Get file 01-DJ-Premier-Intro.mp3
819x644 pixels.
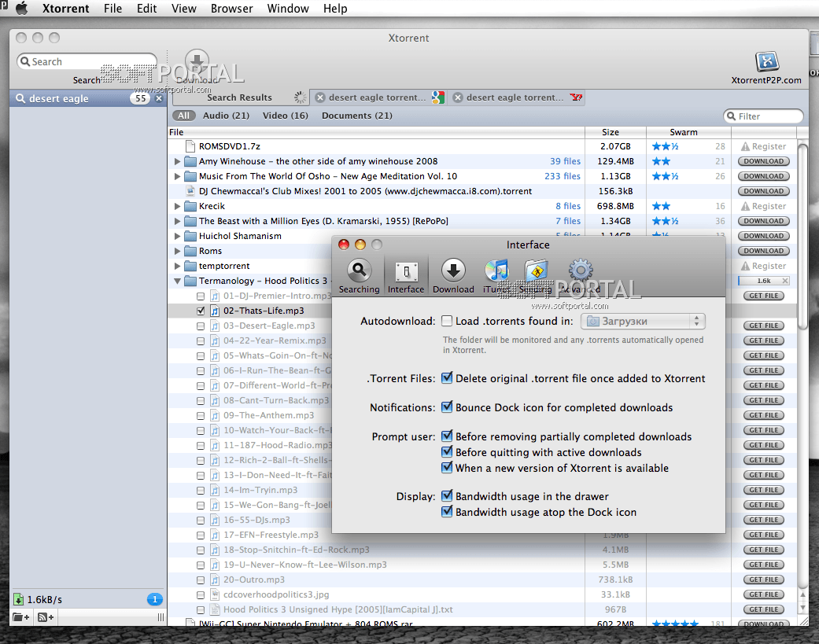[x=763, y=296]
